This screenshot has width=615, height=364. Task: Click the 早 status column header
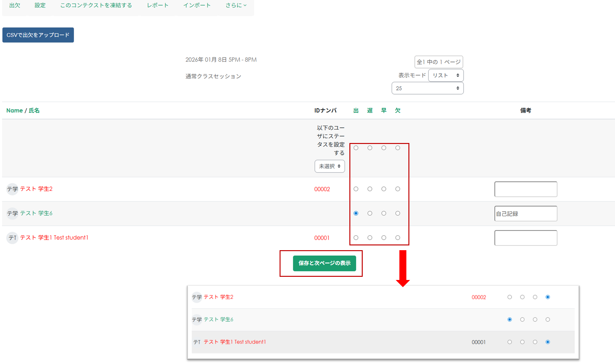coord(384,110)
